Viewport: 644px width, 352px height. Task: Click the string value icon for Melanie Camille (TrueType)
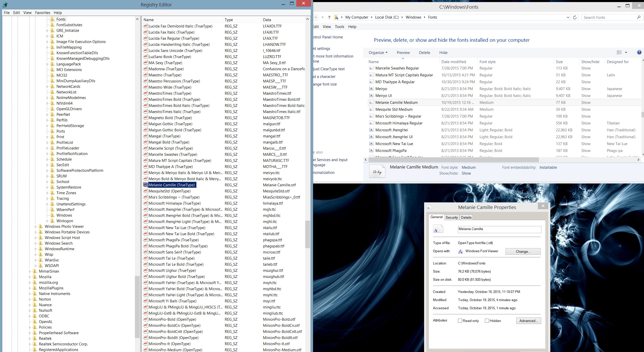click(145, 185)
